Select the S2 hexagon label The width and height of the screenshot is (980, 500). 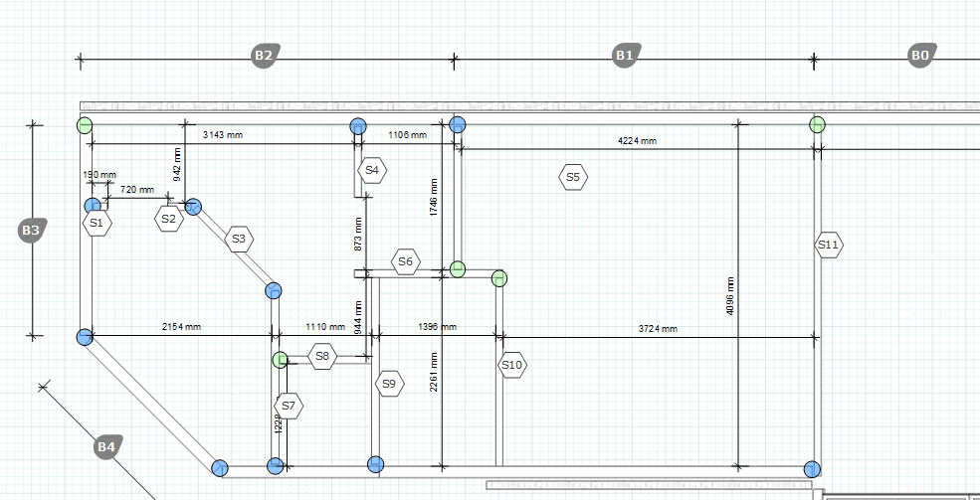coord(169,219)
